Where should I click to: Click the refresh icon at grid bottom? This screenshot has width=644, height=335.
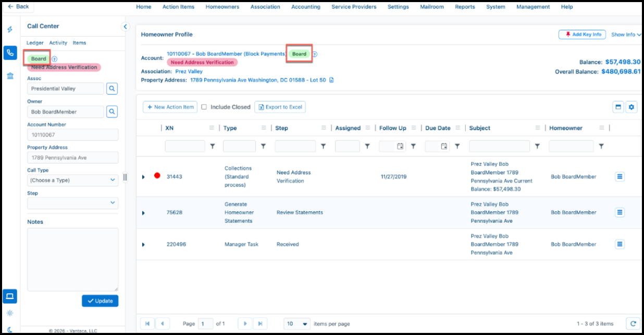click(x=633, y=324)
